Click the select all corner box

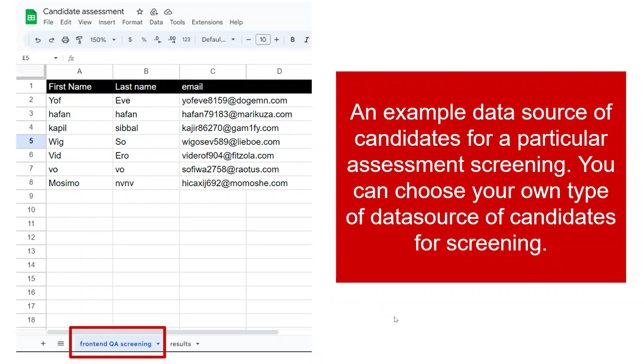(x=31, y=71)
